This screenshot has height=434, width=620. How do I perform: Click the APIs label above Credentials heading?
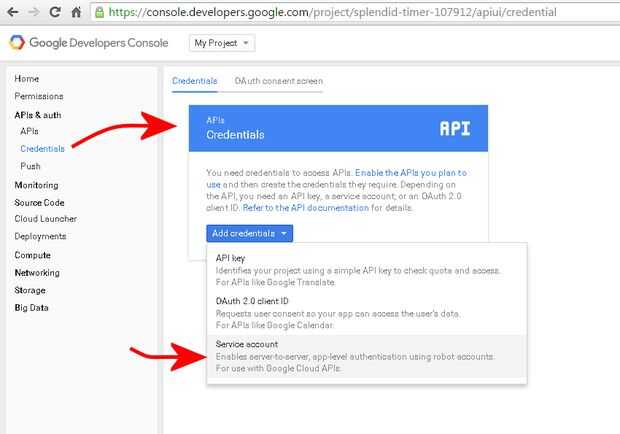215,120
